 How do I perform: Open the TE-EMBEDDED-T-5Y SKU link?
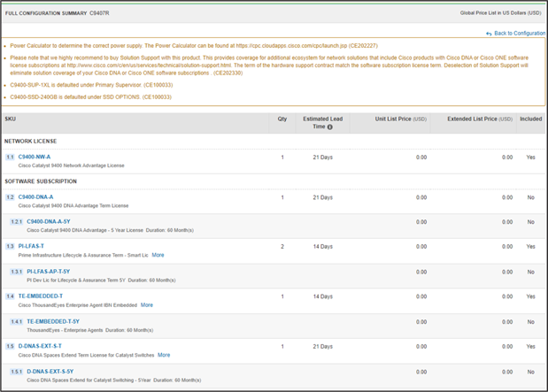[x=53, y=321]
